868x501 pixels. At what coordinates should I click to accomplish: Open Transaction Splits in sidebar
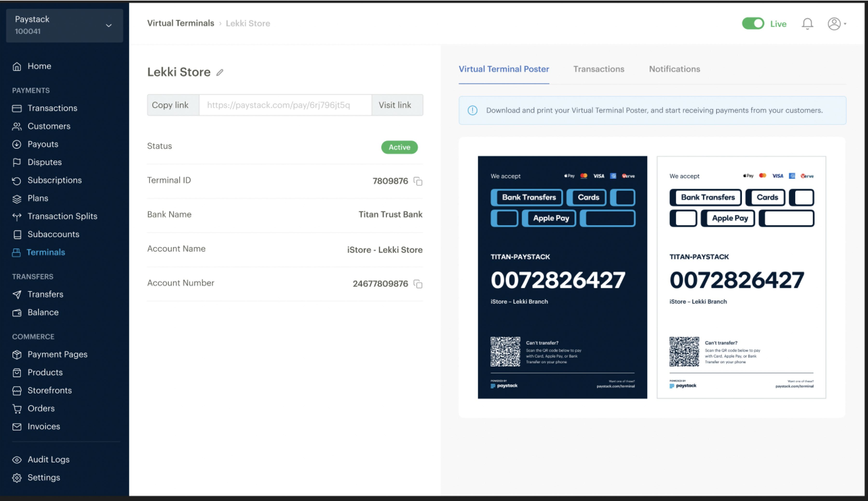pyautogui.click(x=62, y=216)
